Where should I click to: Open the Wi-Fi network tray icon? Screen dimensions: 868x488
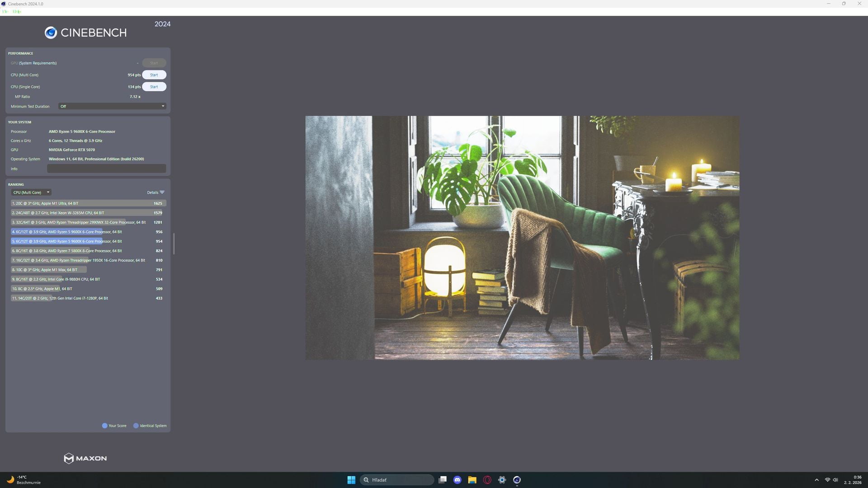point(827,480)
